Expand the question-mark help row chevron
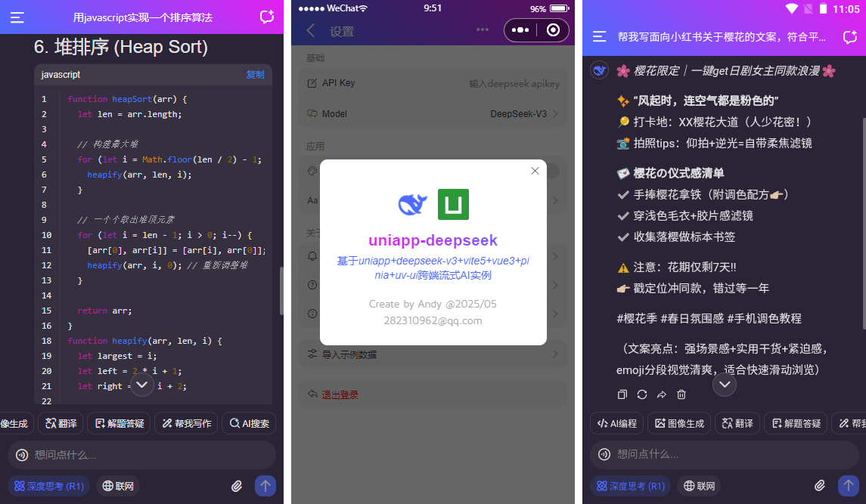 [554, 286]
